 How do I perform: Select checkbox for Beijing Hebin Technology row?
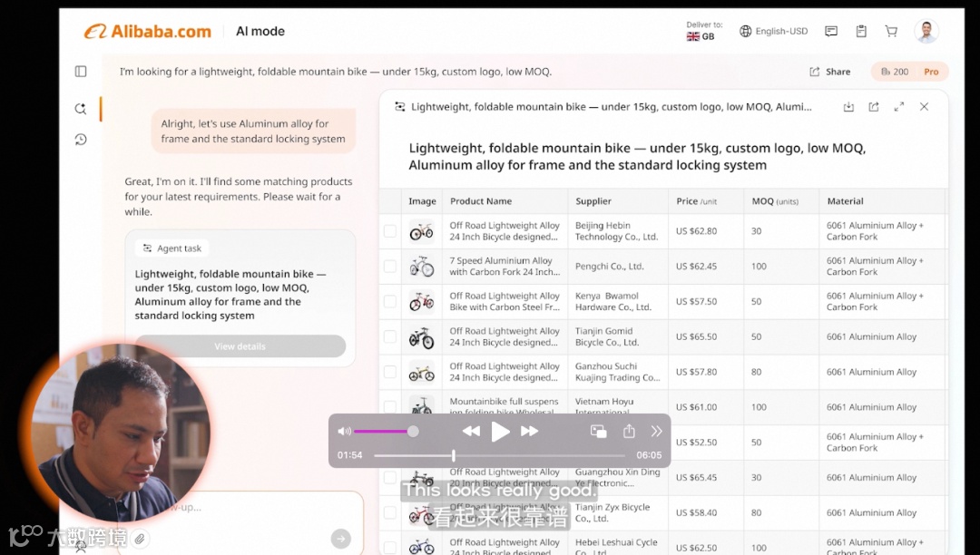(x=390, y=231)
